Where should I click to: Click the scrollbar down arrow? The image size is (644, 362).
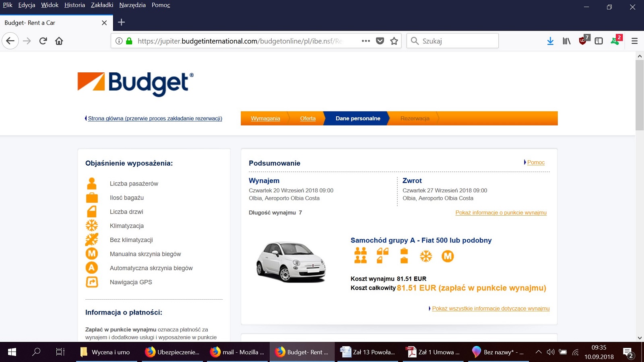click(640, 338)
